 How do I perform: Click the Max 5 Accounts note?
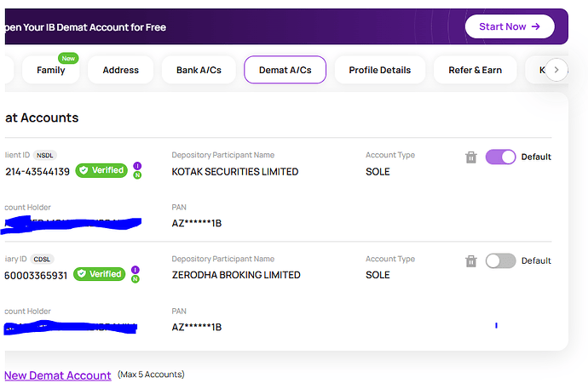click(x=151, y=375)
